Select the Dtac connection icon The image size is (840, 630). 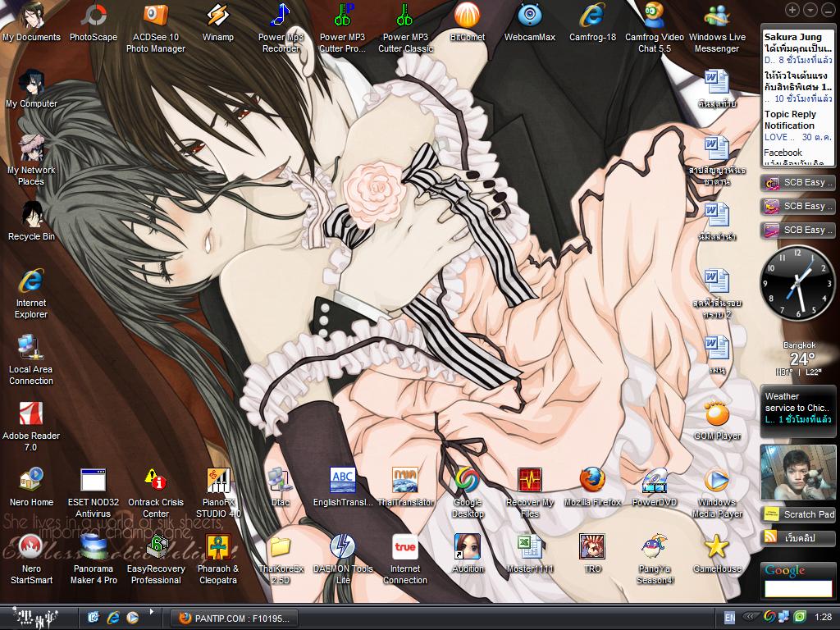click(281, 487)
